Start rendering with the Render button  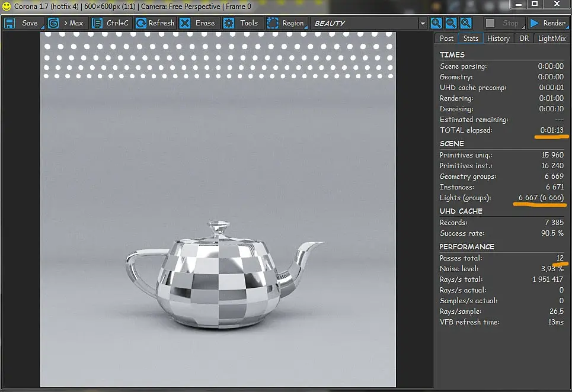click(x=548, y=23)
